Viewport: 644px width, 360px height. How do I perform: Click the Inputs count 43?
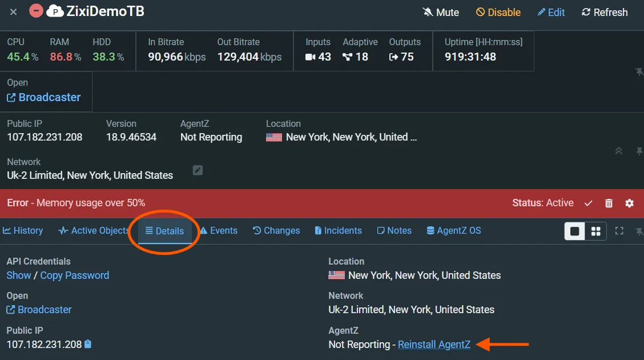coord(319,57)
